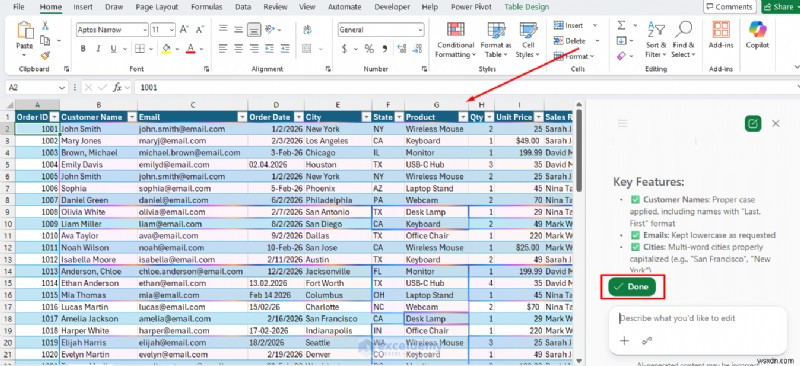Click the Increase Indent icon
The height and width of the screenshot is (366, 800).
(284, 48)
